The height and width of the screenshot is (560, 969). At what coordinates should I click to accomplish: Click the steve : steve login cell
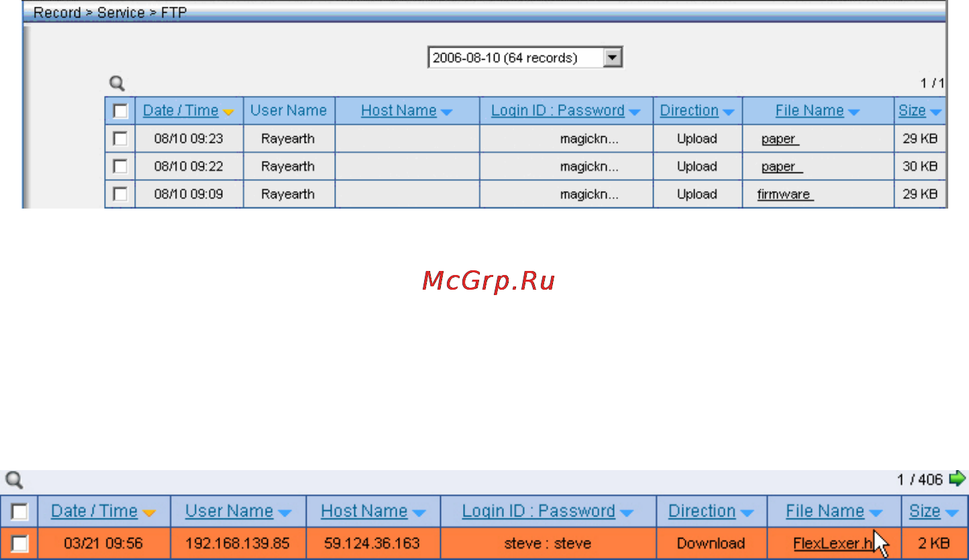[x=548, y=543]
